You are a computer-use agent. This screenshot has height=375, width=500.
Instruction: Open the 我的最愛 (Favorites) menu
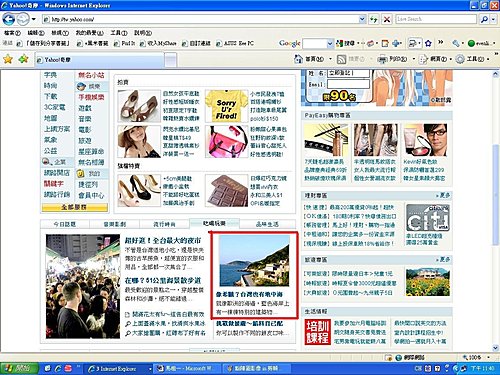click(x=89, y=33)
